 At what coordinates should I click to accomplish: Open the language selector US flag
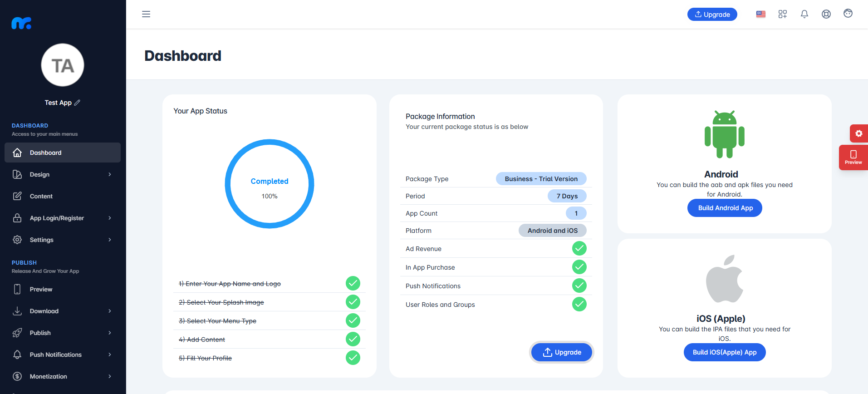[761, 14]
